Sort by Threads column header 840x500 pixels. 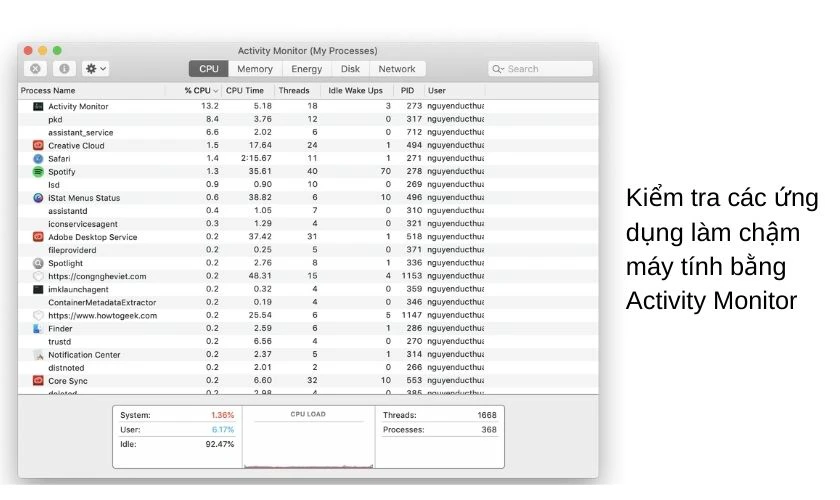coord(297,91)
